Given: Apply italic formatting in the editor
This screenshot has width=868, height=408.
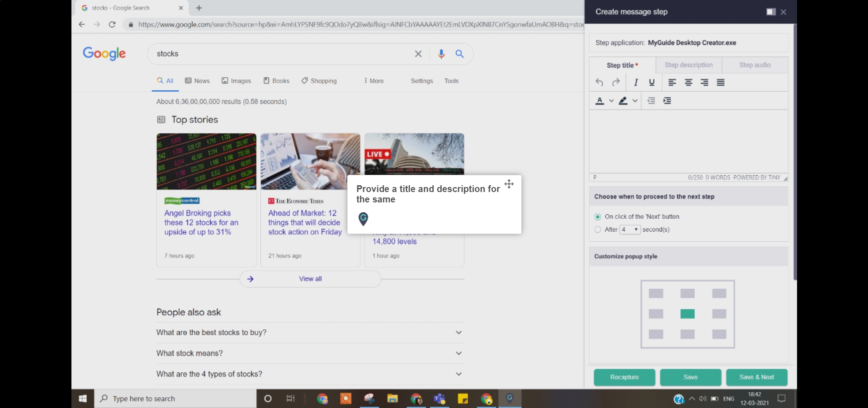Looking at the screenshot, I should pyautogui.click(x=636, y=82).
